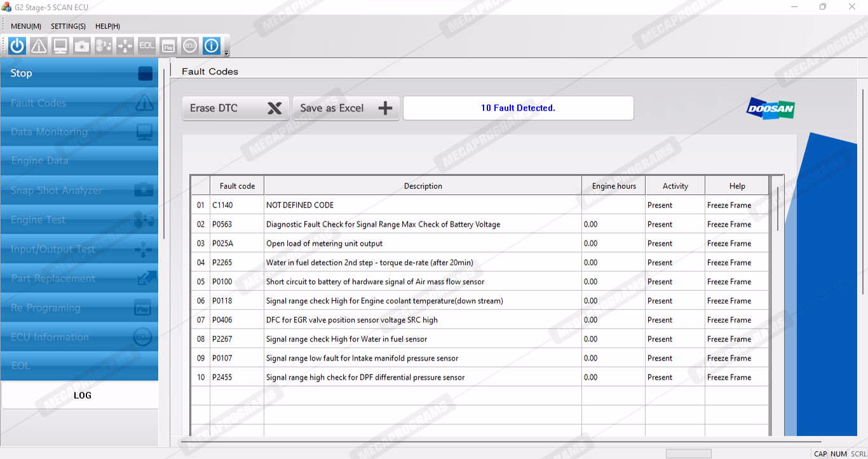Expand the toolbar overflow arrow
Screen dimensions: 868x459
[x=226, y=53]
